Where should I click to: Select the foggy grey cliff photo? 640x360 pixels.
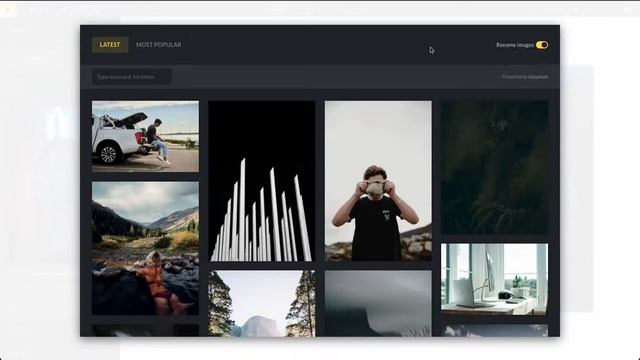pos(378,303)
